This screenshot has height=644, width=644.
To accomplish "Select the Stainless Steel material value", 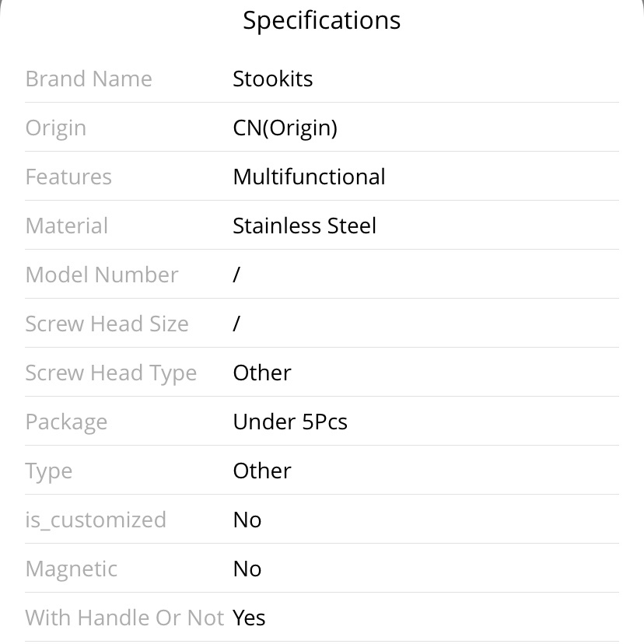I will [x=304, y=226].
